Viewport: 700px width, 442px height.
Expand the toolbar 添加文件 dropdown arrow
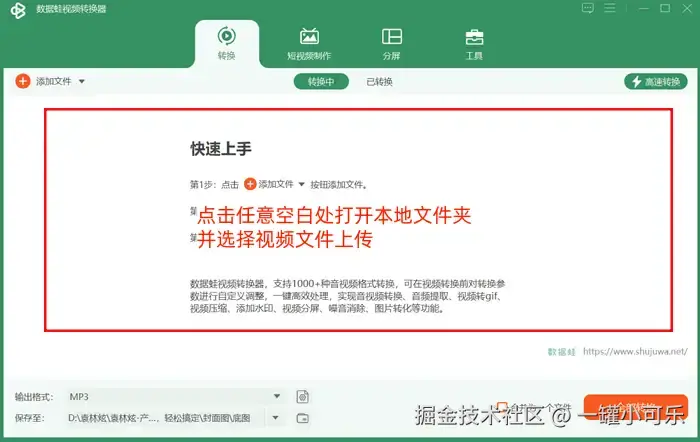pos(82,82)
